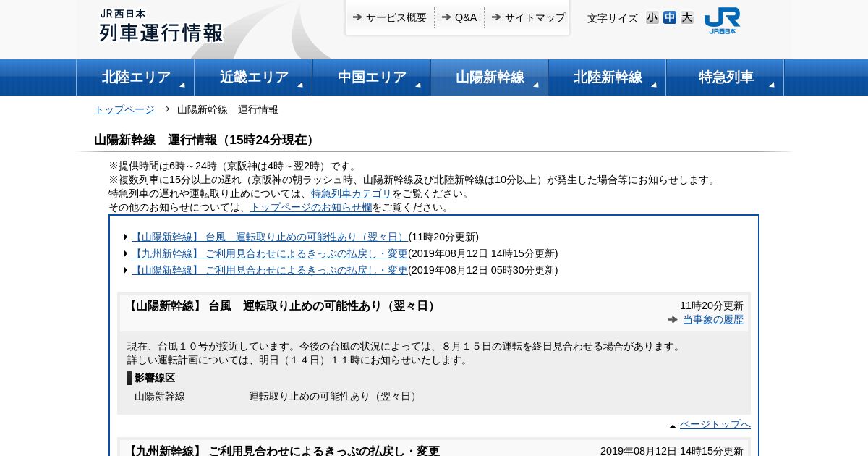Click up-triangle icon beside ページトップへ
This screenshot has width=868, height=456.
pyautogui.click(x=673, y=426)
